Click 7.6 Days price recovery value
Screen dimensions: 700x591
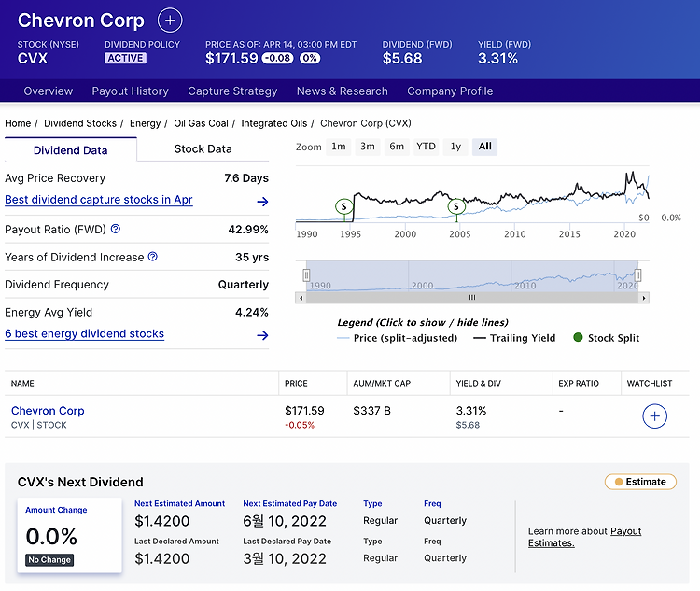246,178
